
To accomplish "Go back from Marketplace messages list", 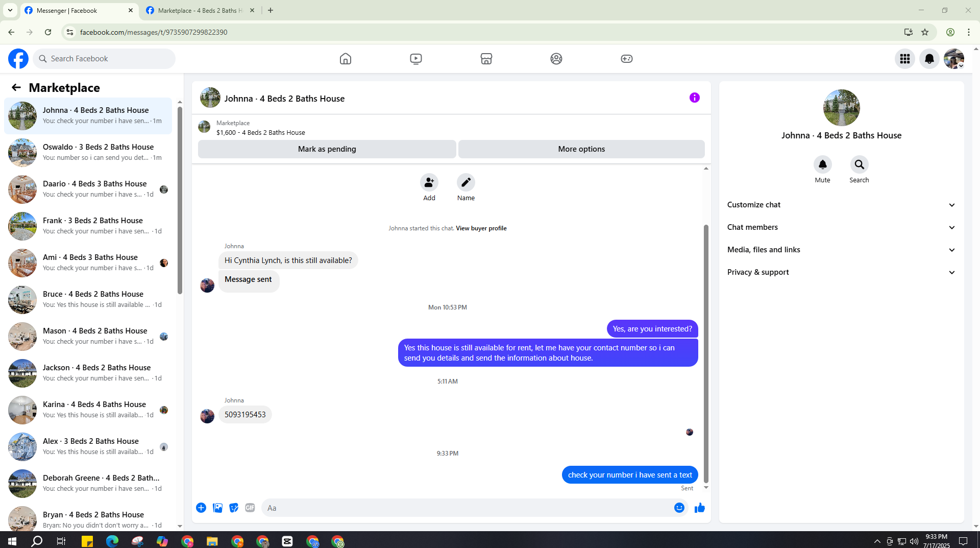I will point(16,88).
